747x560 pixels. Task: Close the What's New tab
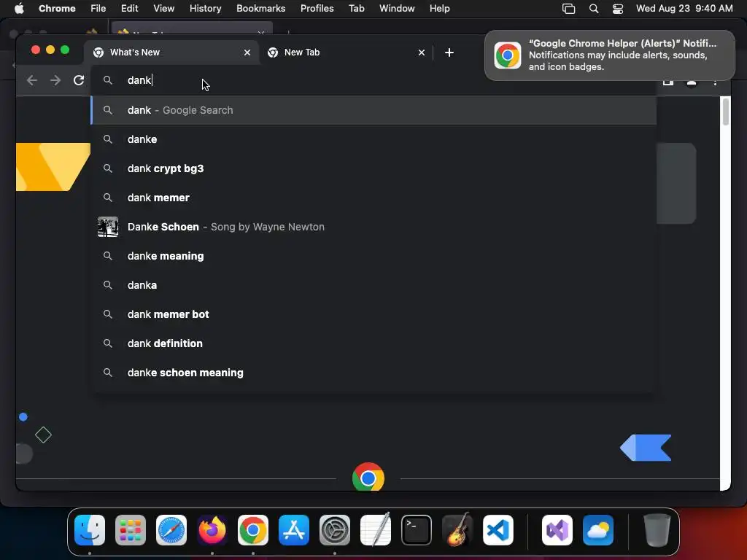(x=247, y=52)
